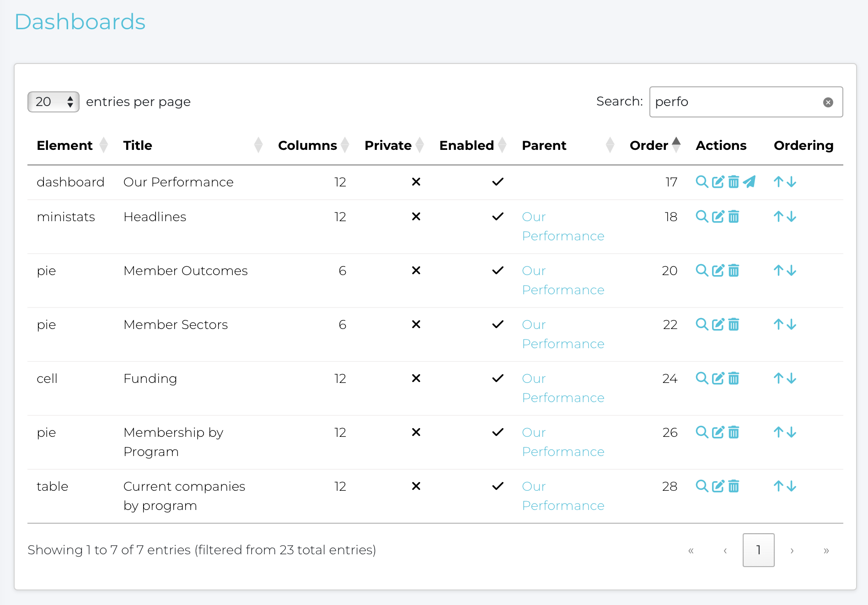Go to page 1 in pagination

[758, 550]
